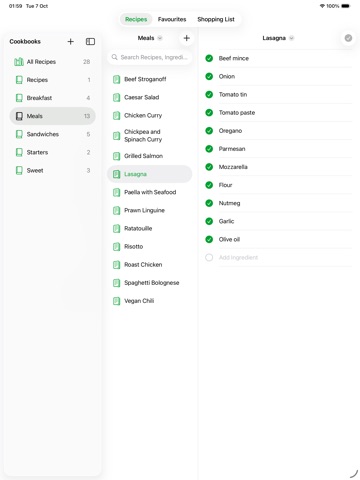Click the Risotto recipe icon
Image resolution: width=360 pixels, height=480 pixels.
pos(116,247)
